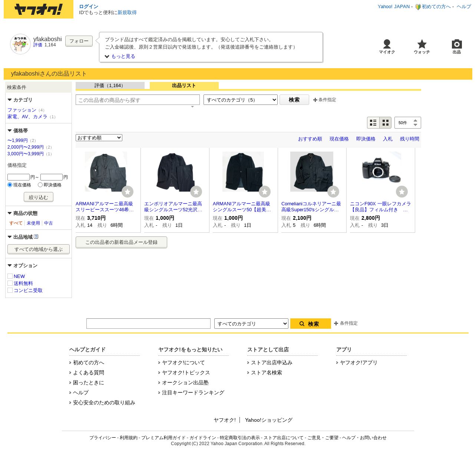Collapse the オプション filter section
Viewport: 476px width, 454px height.
click(23, 266)
